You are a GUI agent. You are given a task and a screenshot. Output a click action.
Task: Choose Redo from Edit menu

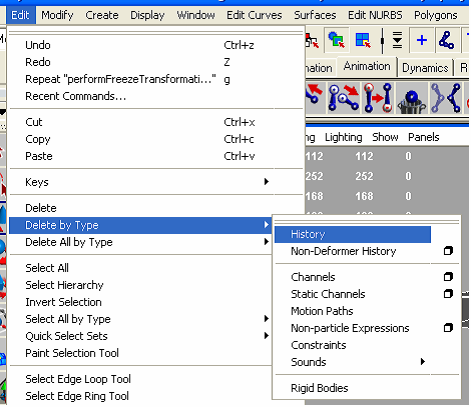pyautogui.click(x=156, y=62)
